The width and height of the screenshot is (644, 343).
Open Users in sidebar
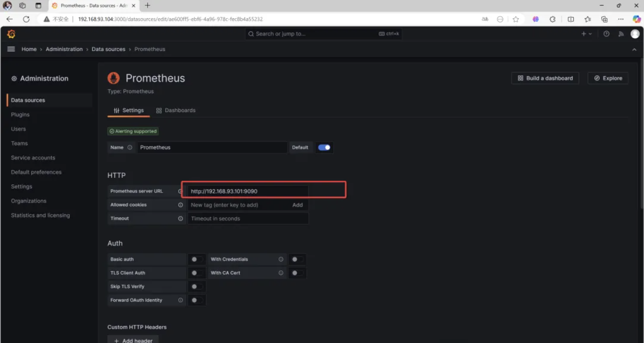pos(18,129)
